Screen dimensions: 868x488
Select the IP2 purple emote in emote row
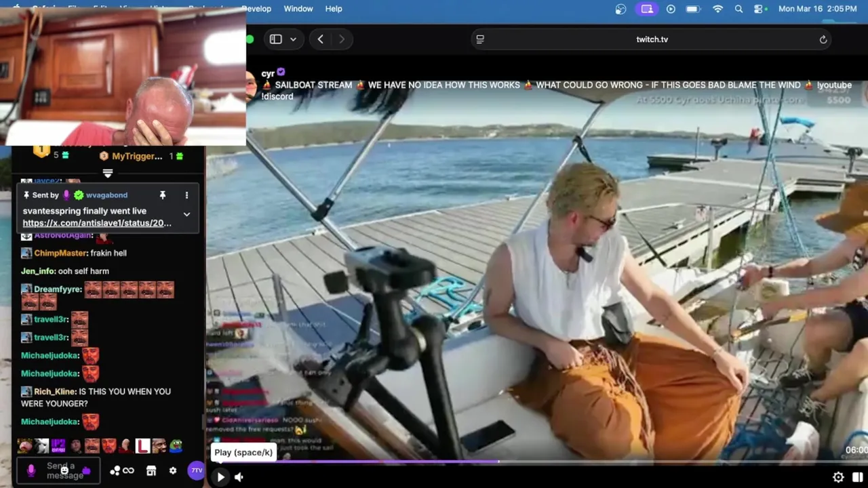[58, 446]
